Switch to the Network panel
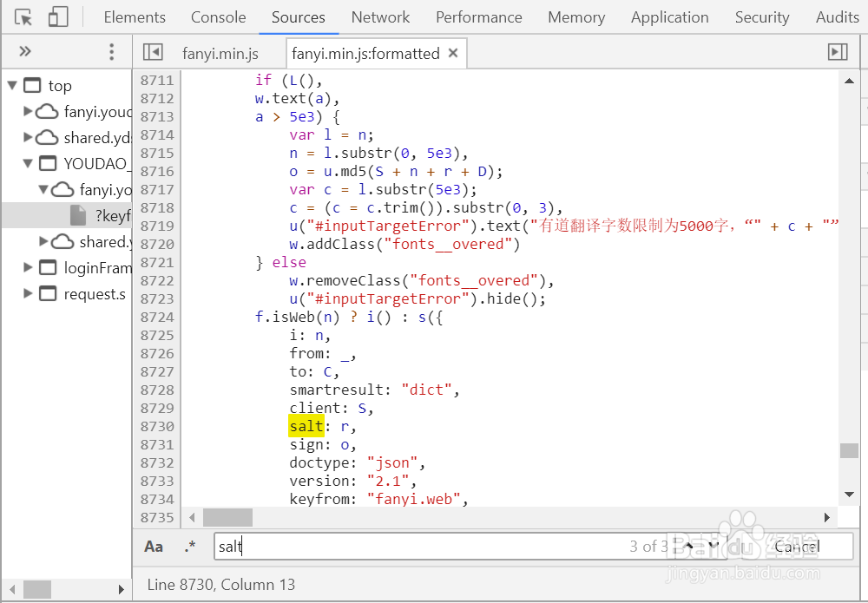The image size is (868, 603). (x=380, y=16)
